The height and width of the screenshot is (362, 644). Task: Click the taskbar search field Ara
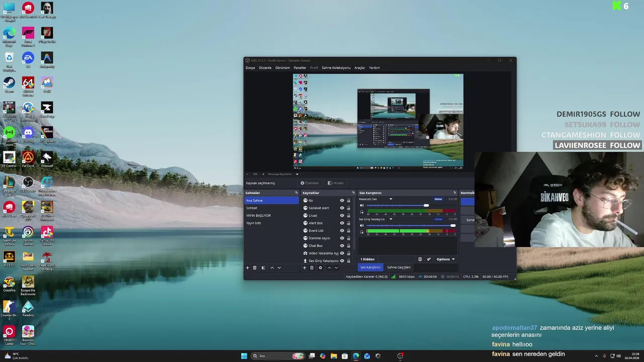(278, 356)
